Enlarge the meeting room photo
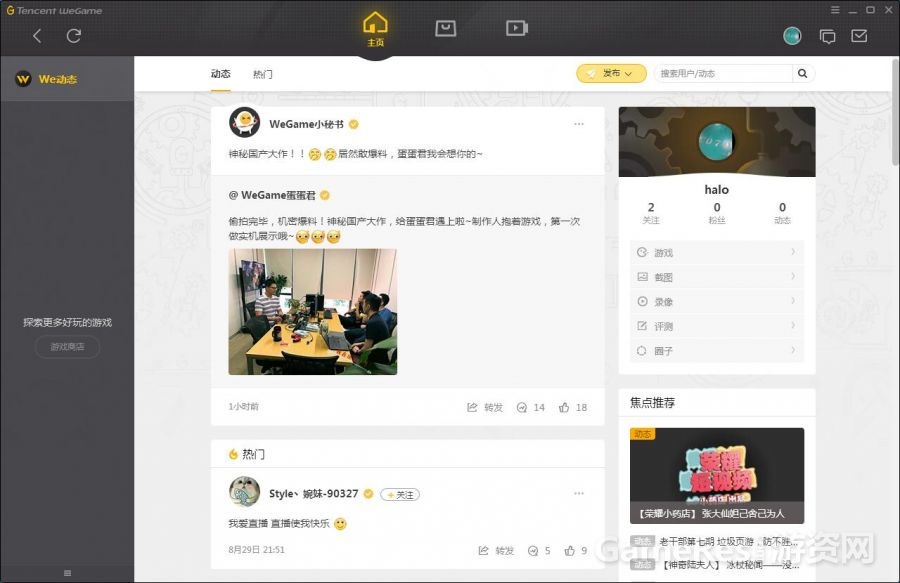900x583 pixels. tap(313, 312)
